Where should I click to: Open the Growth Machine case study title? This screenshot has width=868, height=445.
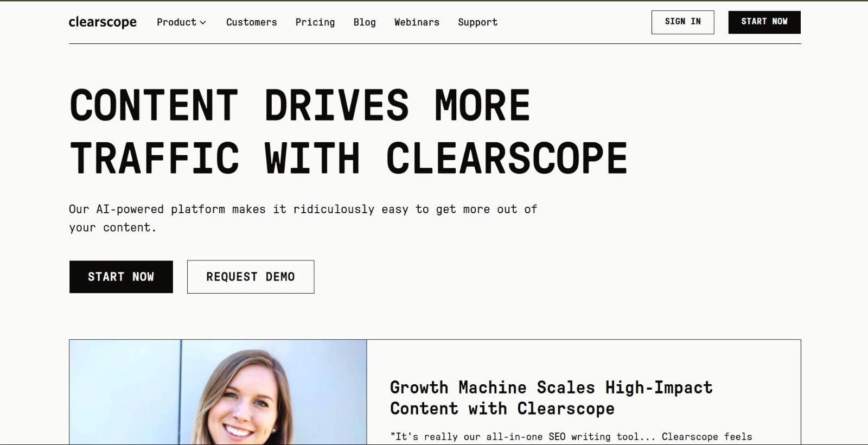coord(551,398)
